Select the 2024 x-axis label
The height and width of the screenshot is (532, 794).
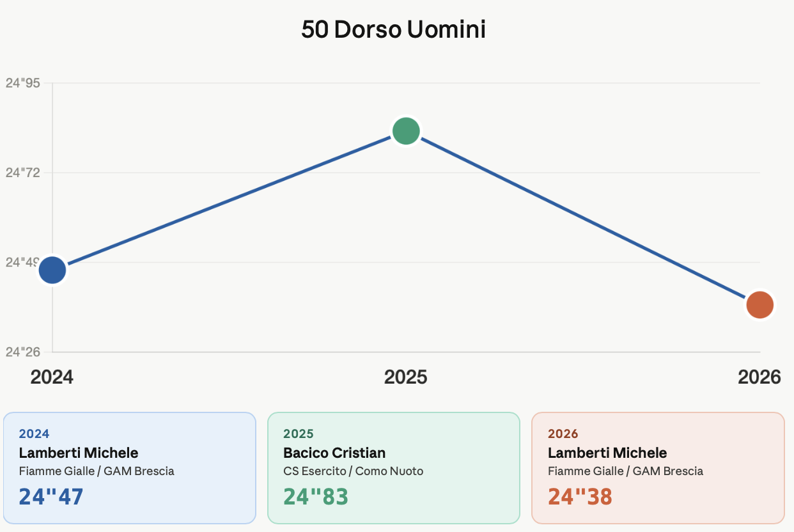pyautogui.click(x=52, y=377)
